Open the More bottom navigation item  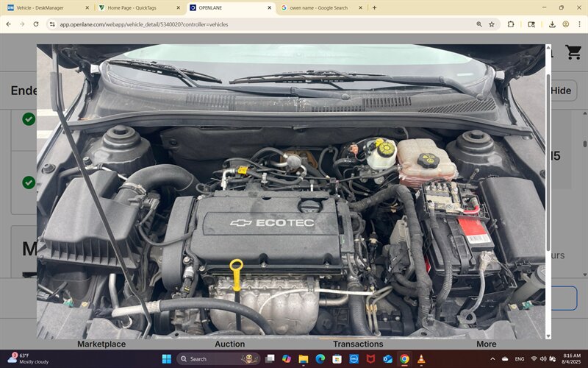point(487,344)
